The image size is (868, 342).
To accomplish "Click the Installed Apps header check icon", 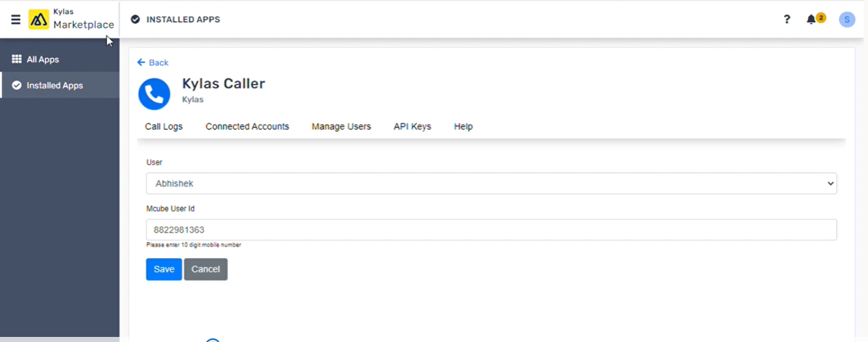I will (135, 20).
